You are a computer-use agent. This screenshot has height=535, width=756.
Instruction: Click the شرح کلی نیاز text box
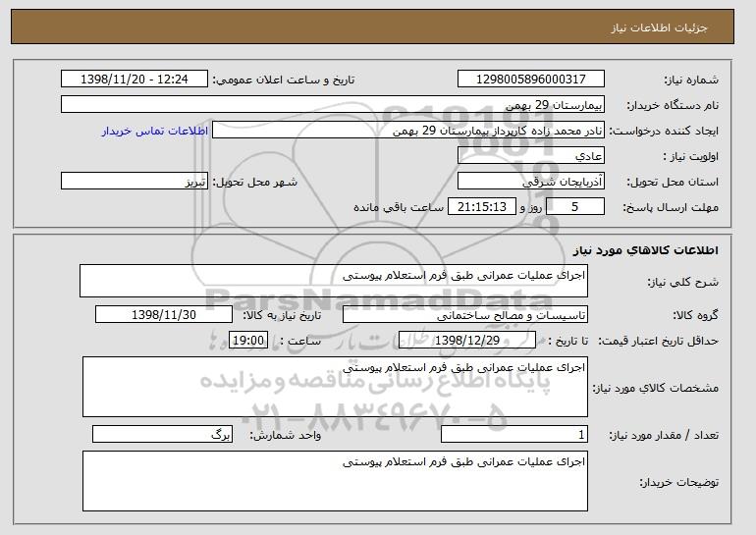(x=334, y=281)
